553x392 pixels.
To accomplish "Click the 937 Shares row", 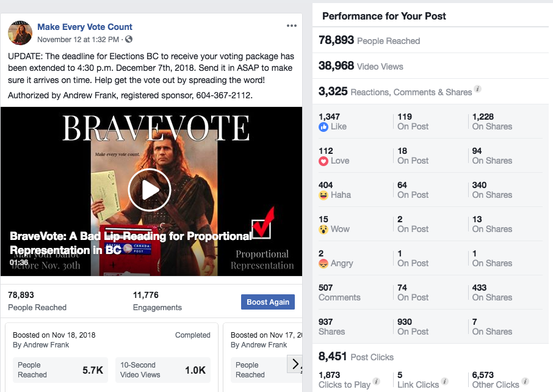I will tap(431, 327).
